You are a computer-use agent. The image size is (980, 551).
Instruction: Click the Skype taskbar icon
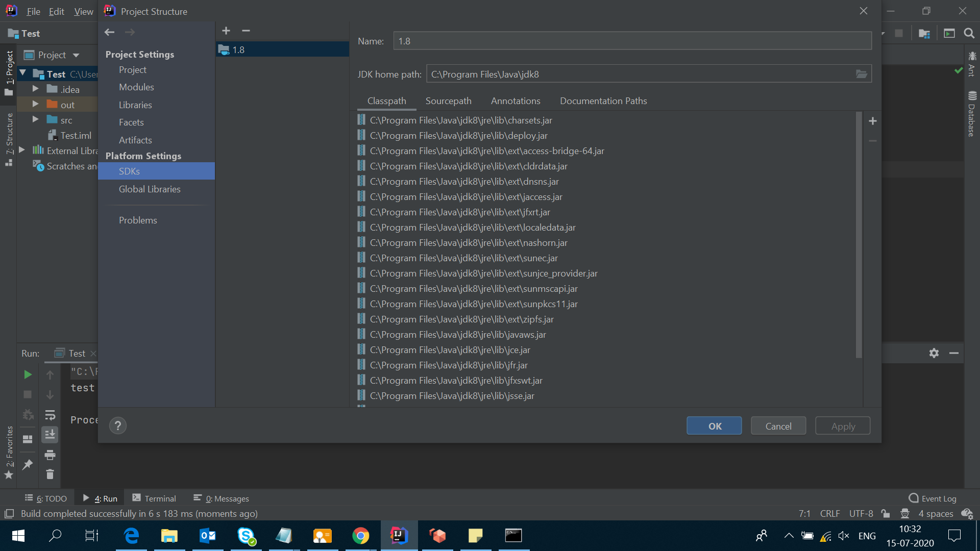pyautogui.click(x=246, y=536)
